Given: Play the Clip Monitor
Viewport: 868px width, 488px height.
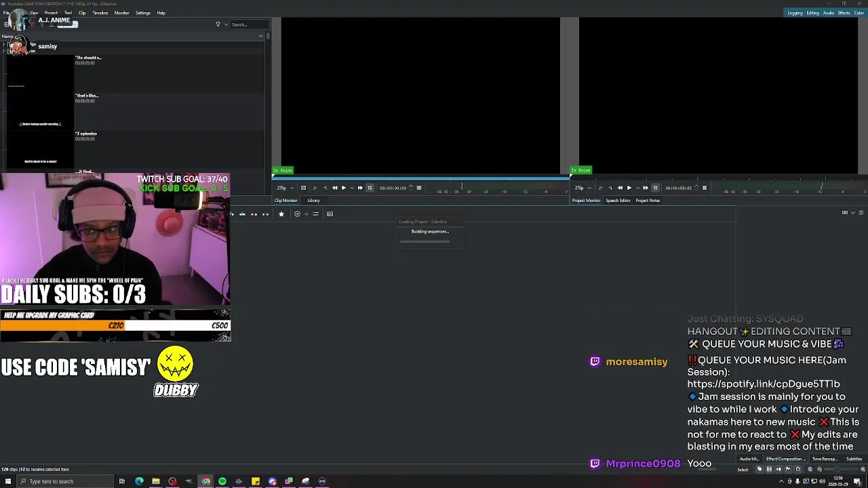Looking at the screenshot, I should (344, 188).
